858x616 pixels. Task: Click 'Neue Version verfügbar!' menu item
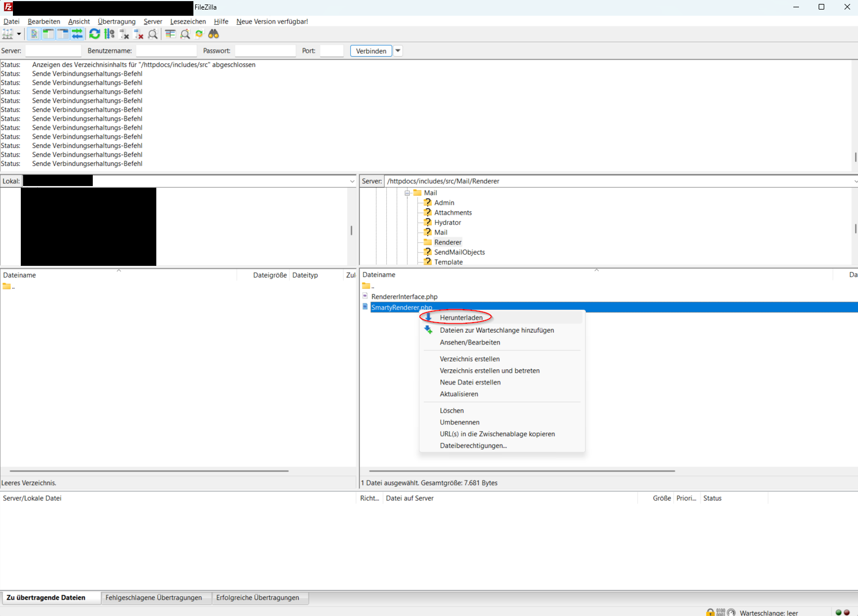coord(272,21)
